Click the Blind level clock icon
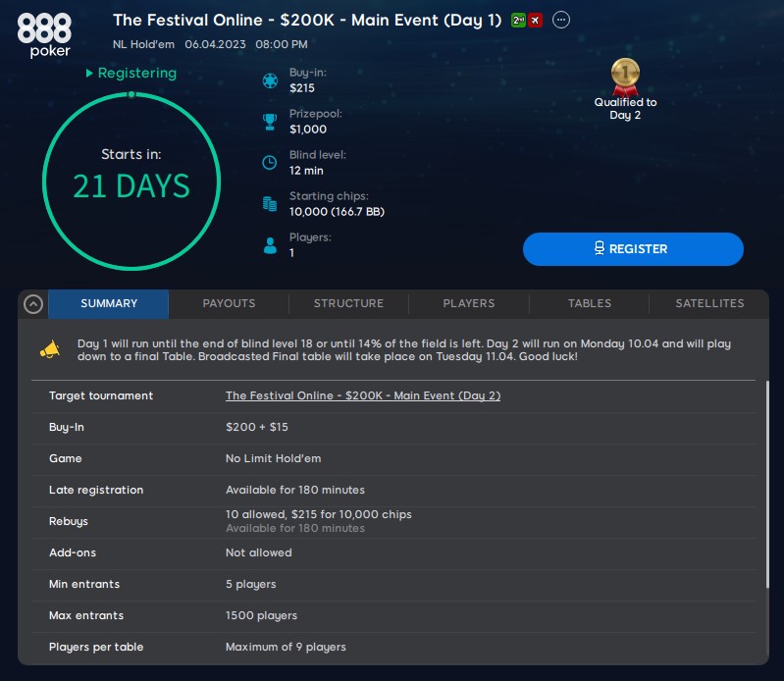Viewport: 784px width, 681px height. 270,163
